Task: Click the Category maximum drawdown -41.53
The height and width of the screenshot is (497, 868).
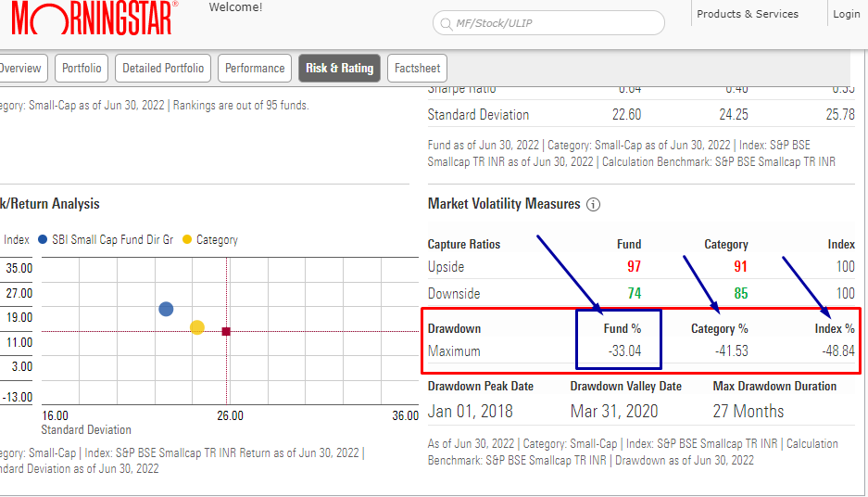Action: click(x=731, y=351)
